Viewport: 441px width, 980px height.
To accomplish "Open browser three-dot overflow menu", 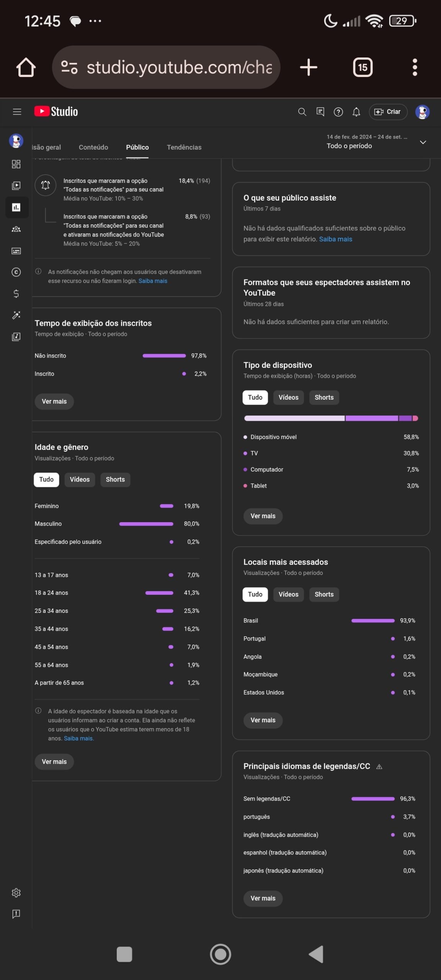I will click(415, 67).
